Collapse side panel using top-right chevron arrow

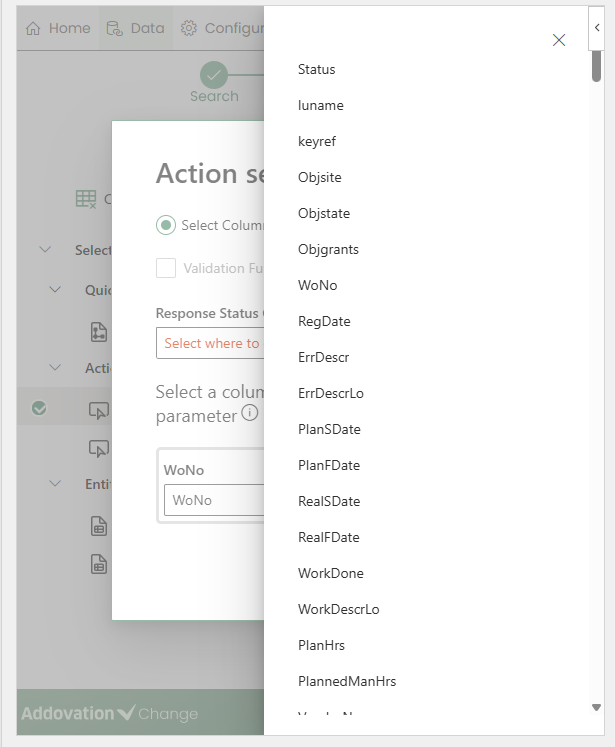597,17
